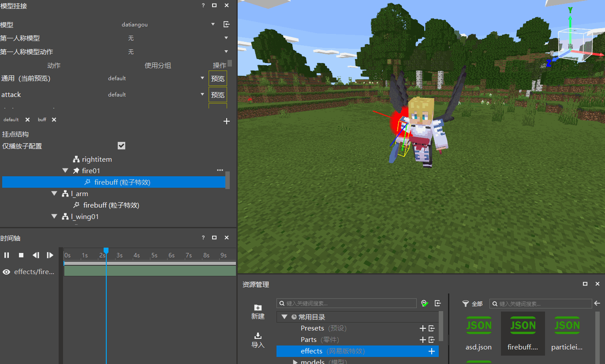Viewport: 605px width, 364px height.
Task: Collapse the l_arm tree node
Action: (54, 193)
